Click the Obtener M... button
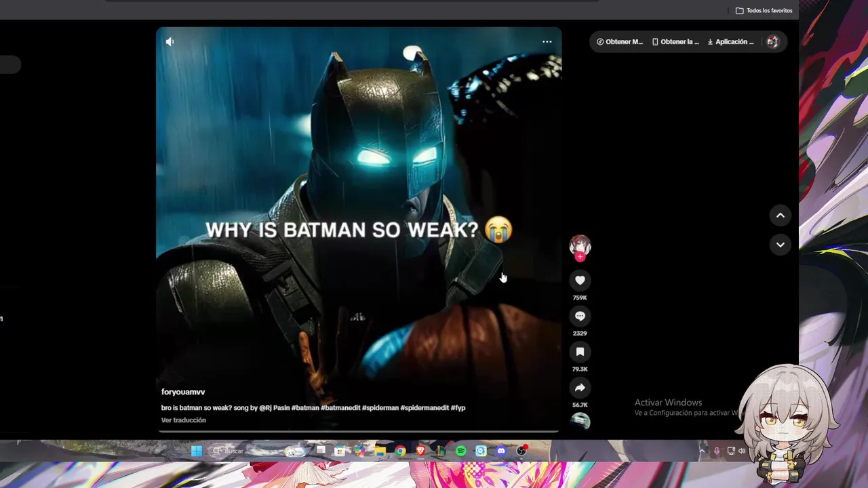 click(620, 41)
